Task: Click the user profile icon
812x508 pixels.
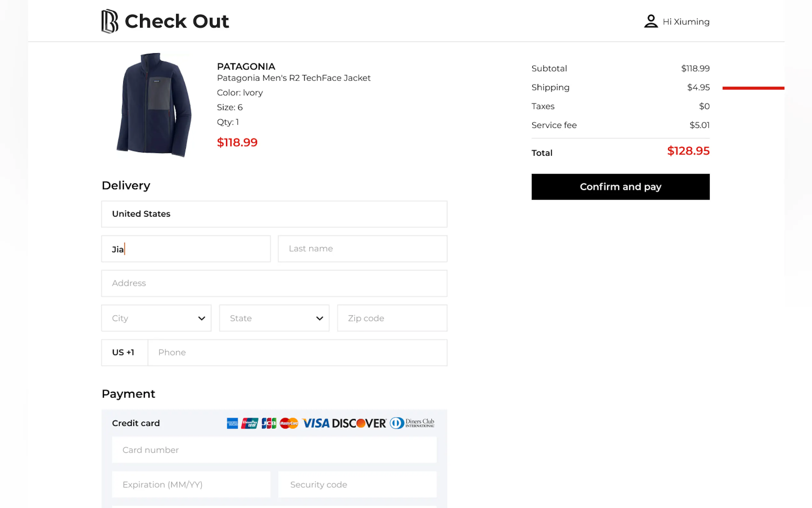Action: [651, 21]
